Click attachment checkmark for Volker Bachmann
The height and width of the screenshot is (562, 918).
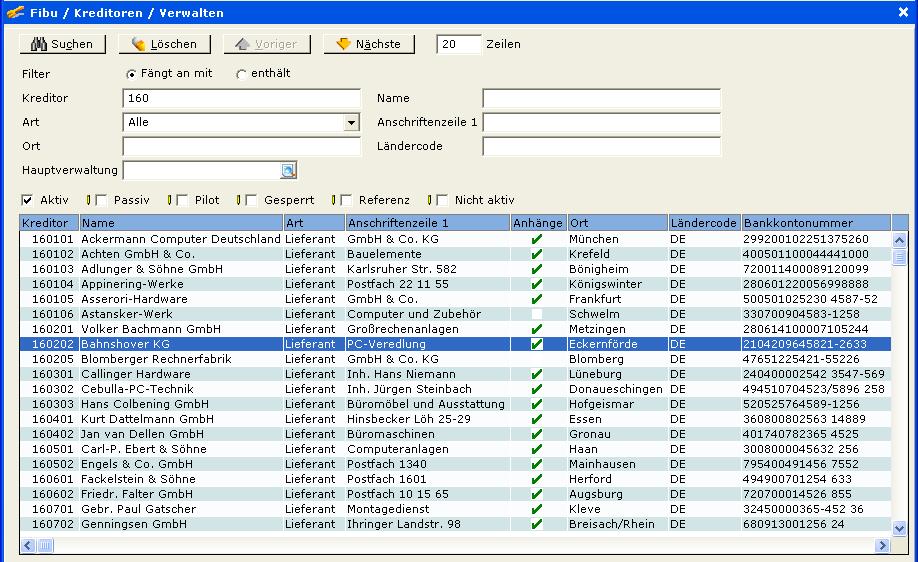(x=537, y=329)
